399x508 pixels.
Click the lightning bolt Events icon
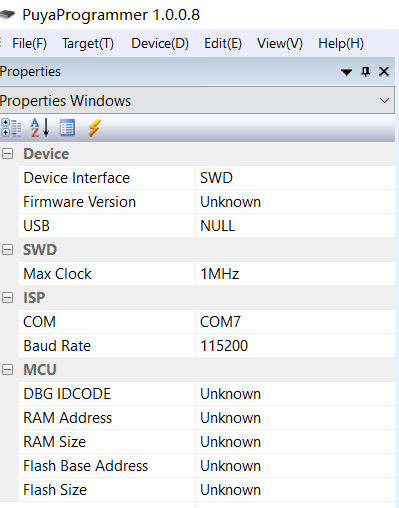[x=95, y=128]
